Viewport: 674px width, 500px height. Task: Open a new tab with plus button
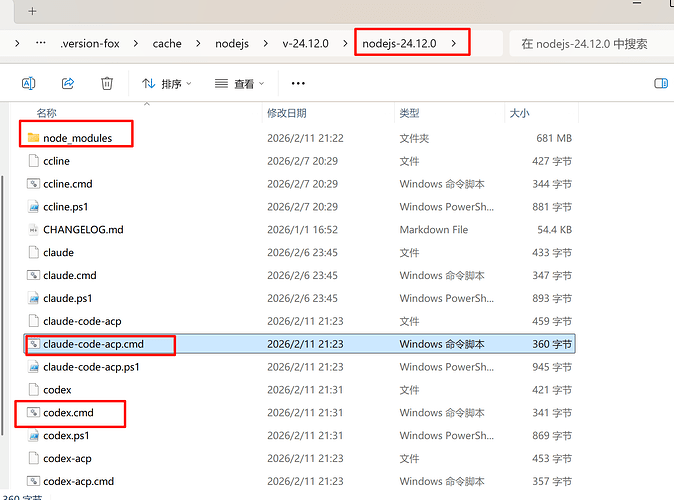click(32, 11)
